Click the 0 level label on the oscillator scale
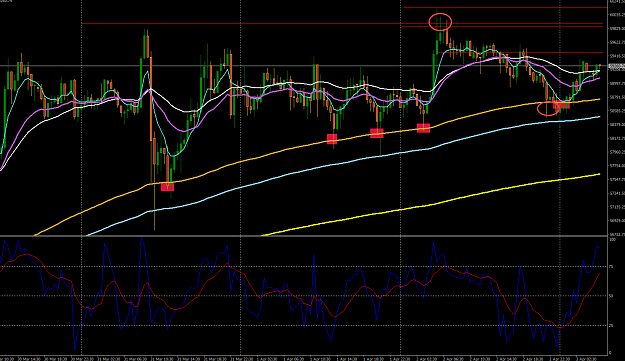The width and height of the screenshot is (625, 361). point(610,353)
